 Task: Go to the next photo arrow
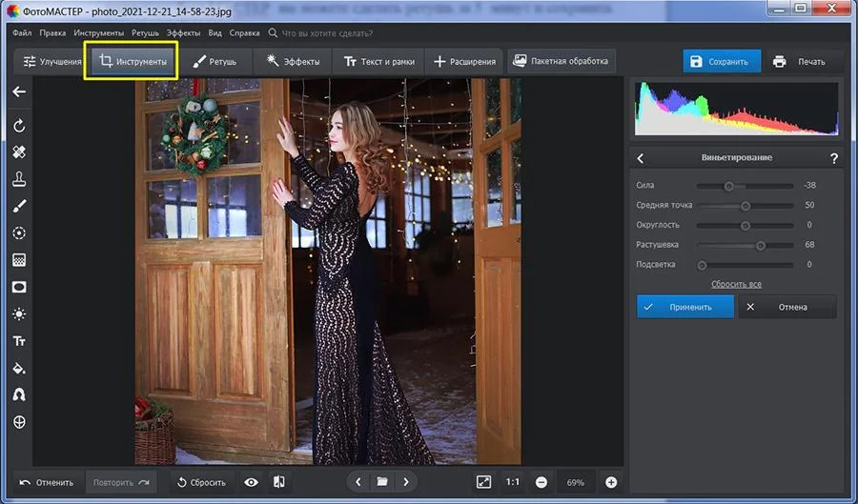pos(405,482)
